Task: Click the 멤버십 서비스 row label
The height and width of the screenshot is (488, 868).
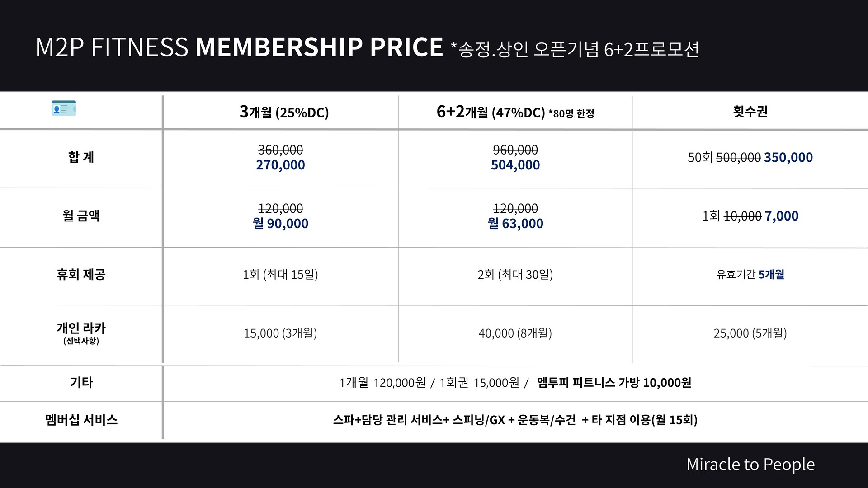Action: (x=81, y=419)
